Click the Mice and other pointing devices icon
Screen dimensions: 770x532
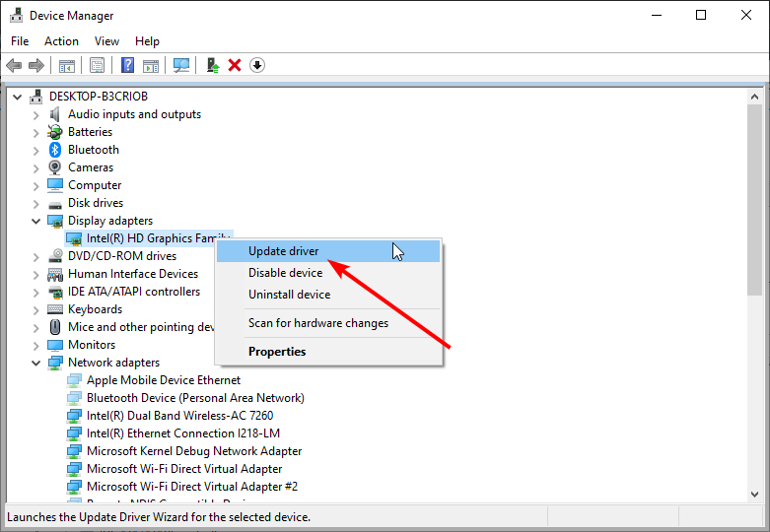coord(55,327)
